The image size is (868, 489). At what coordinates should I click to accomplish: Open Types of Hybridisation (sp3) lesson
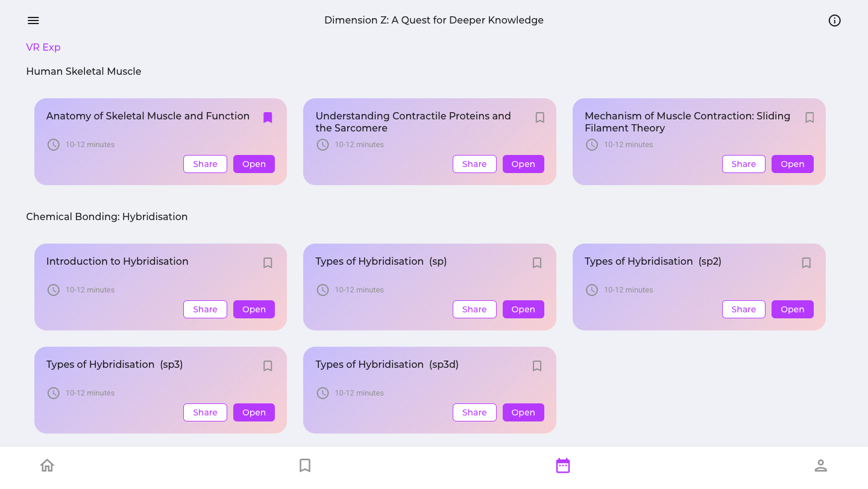pyautogui.click(x=254, y=412)
